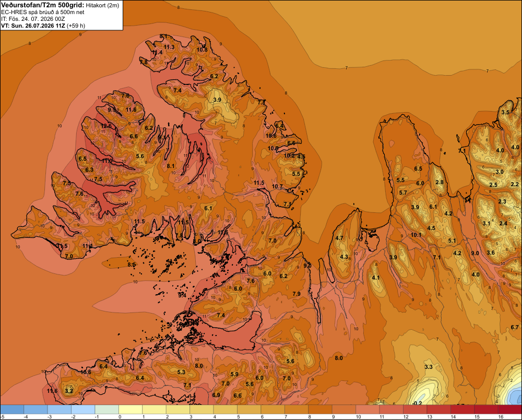Image resolution: width=522 pixels, height=420 pixels.
Task: Click the 2.8 temperature label
Action: (440, 182)
